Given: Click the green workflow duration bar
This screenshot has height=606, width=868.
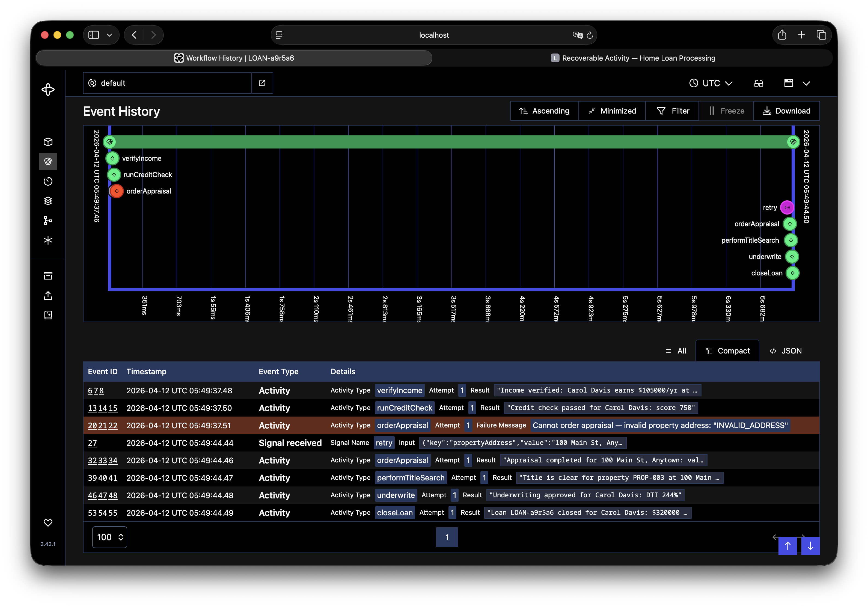Looking at the screenshot, I should click(x=451, y=142).
